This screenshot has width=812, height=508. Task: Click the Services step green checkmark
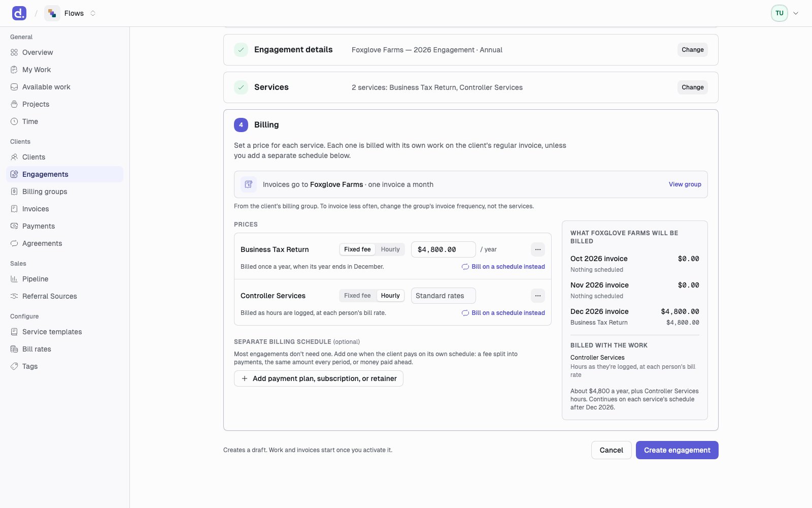point(241,87)
